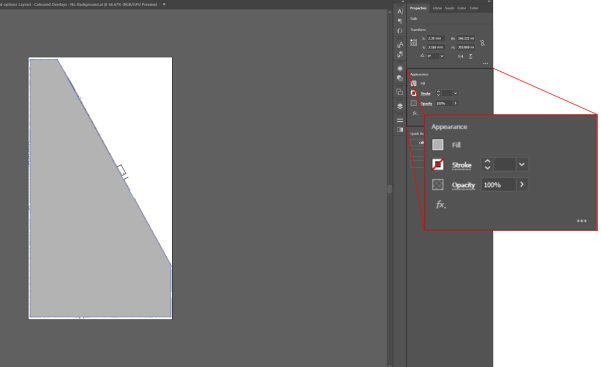Switch to the Properties tab
601x367 pixels.
point(418,8)
